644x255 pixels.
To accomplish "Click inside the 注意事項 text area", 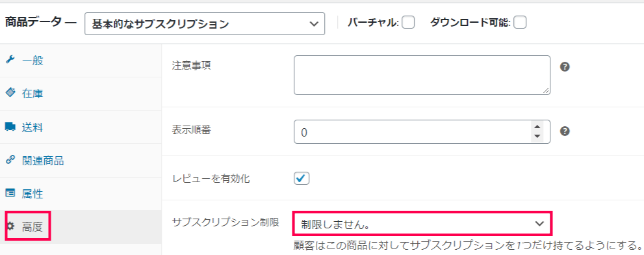I will (422, 75).
